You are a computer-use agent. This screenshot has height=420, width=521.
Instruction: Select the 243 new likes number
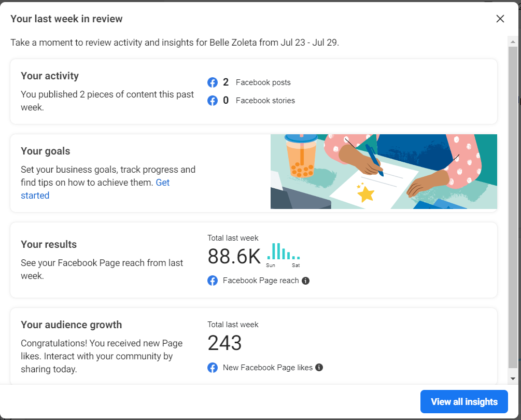tap(224, 343)
